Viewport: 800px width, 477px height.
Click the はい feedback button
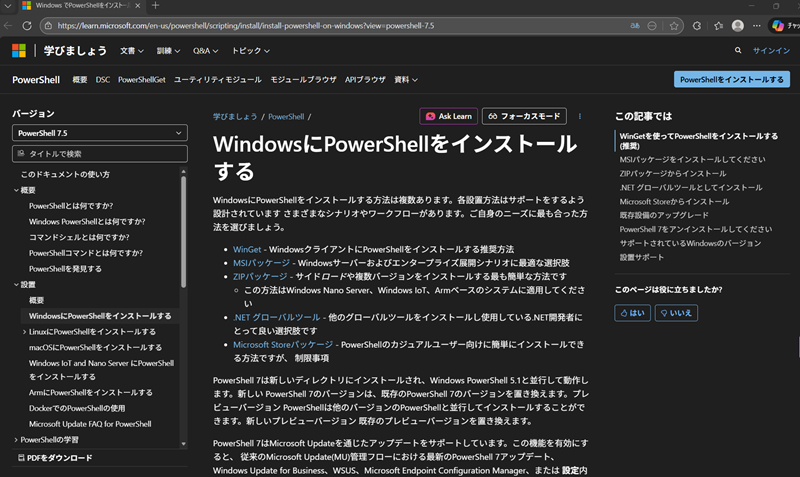click(x=632, y=313)
